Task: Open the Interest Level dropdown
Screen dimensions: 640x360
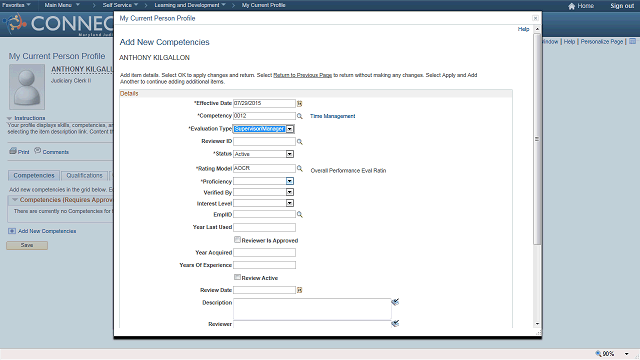Action: point(289,203)
